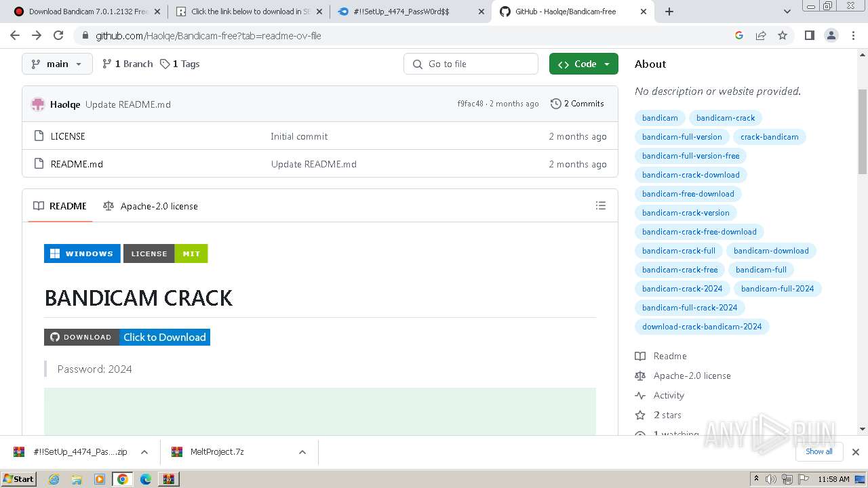The image size is (868, 488).
Task: Open the Apache-2.0 license sidebar link
Action: [x=683, y=375]
